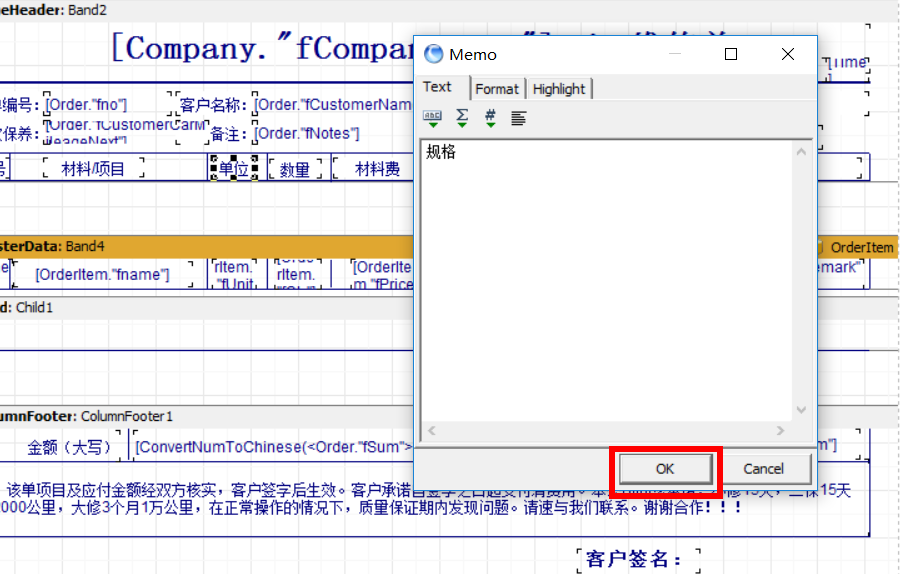The width and height of the screenshot is (906, 574).
Task: Select the company name title memo
Action: 262,49
